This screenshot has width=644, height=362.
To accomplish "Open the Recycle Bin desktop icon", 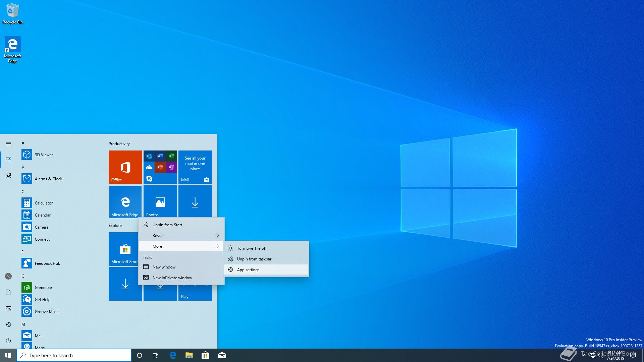I will pos(13,14).
